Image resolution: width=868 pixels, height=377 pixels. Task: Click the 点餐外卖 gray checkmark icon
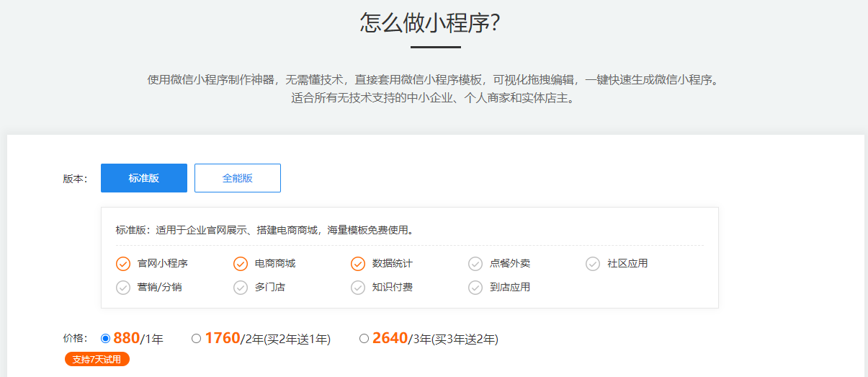pos(475,264)
